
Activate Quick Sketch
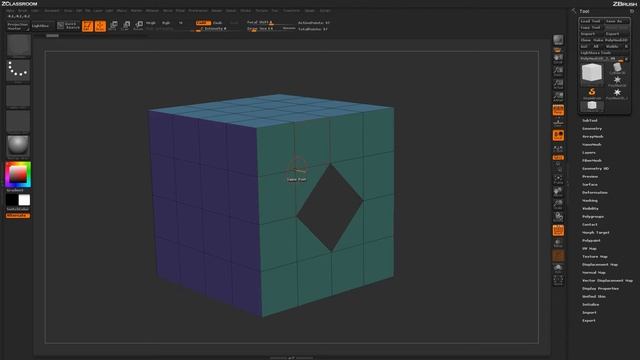click(x=68, y=26)
